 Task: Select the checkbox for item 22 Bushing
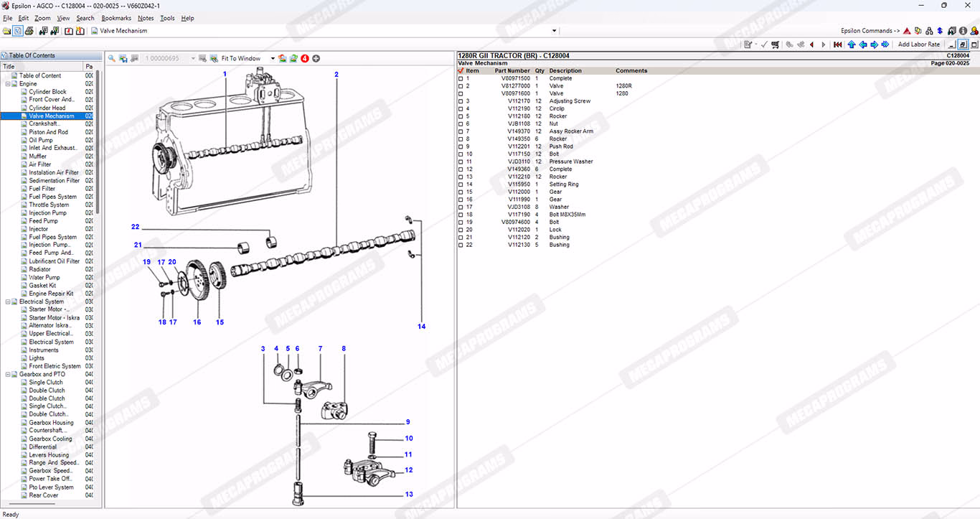(x=461, y=245)
